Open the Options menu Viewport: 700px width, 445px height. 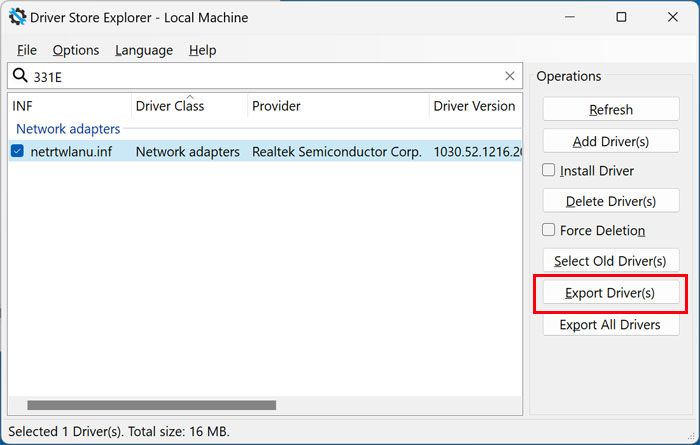(x=76, y=50)
